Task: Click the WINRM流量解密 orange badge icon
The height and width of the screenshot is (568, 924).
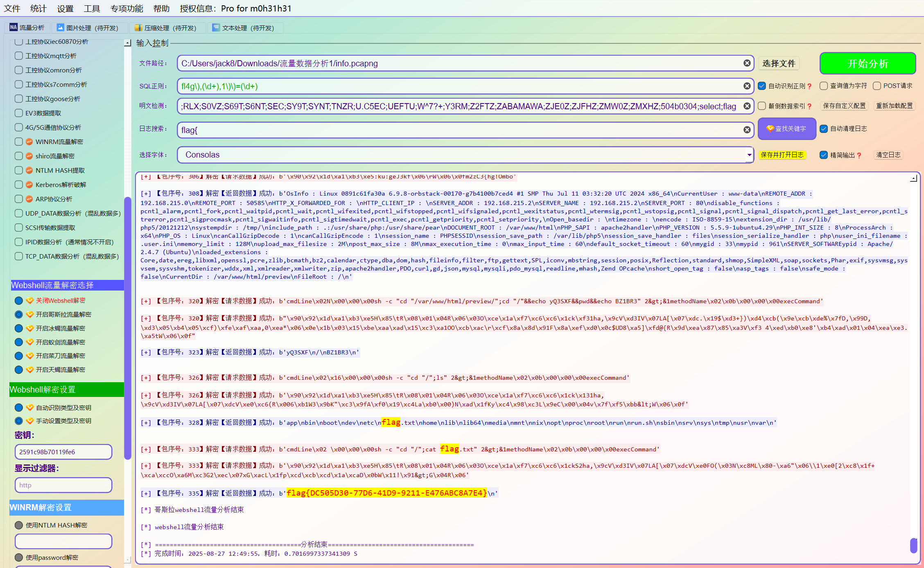Action: pos(29,142)
